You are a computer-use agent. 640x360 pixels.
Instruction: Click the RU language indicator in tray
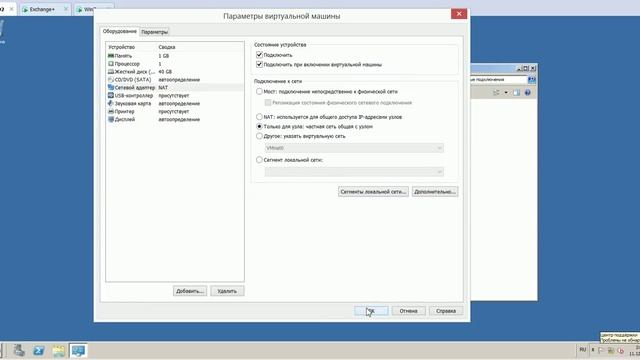pyautogui.click(x=582, y=350)
